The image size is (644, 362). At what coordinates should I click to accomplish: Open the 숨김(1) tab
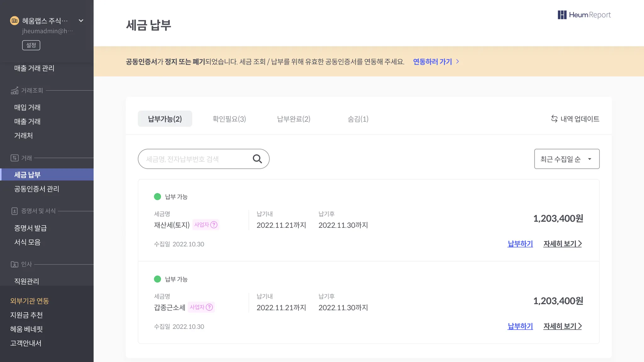tap(358, 119)
